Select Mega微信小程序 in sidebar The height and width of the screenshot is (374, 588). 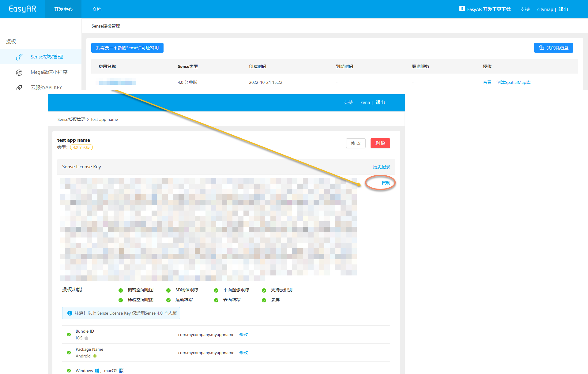tap(49, 72)
